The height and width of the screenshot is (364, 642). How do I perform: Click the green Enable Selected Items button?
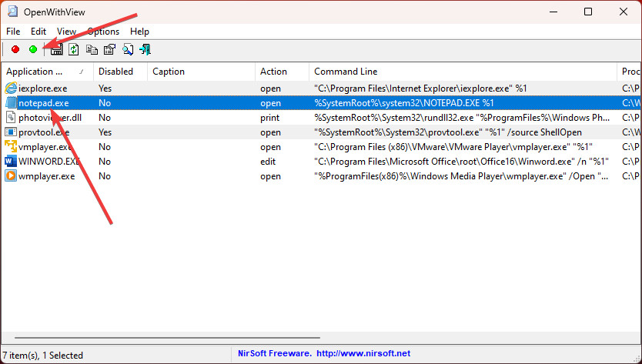point(33,50)
